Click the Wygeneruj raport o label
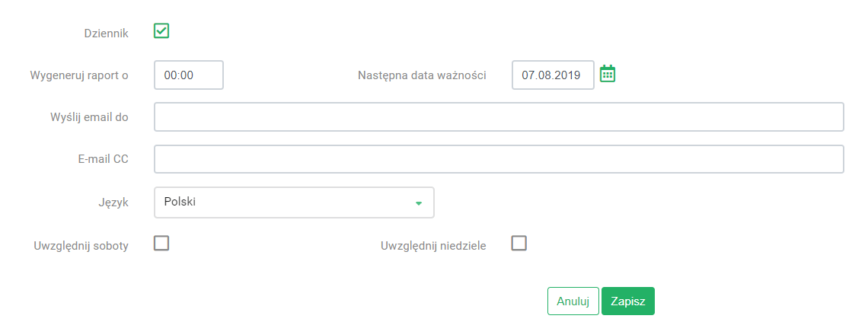Screen dimensions: 868x322 (x=80, y=76)
